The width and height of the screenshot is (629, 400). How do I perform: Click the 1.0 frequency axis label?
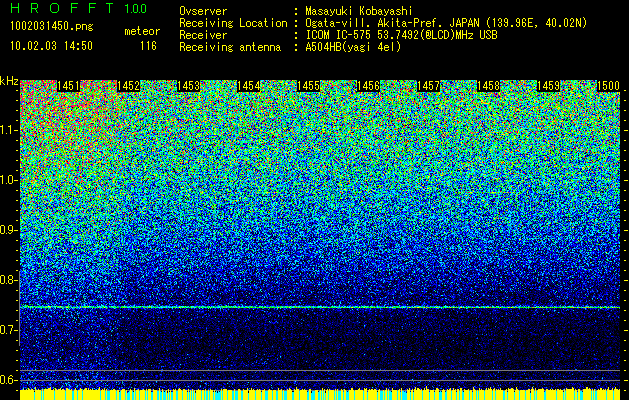[9, 180]
